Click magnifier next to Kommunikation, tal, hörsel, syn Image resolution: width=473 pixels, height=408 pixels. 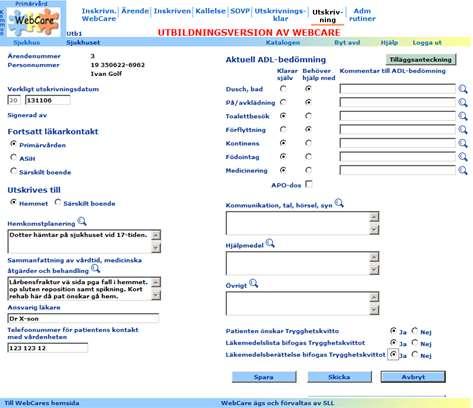[x=339, y=203]
